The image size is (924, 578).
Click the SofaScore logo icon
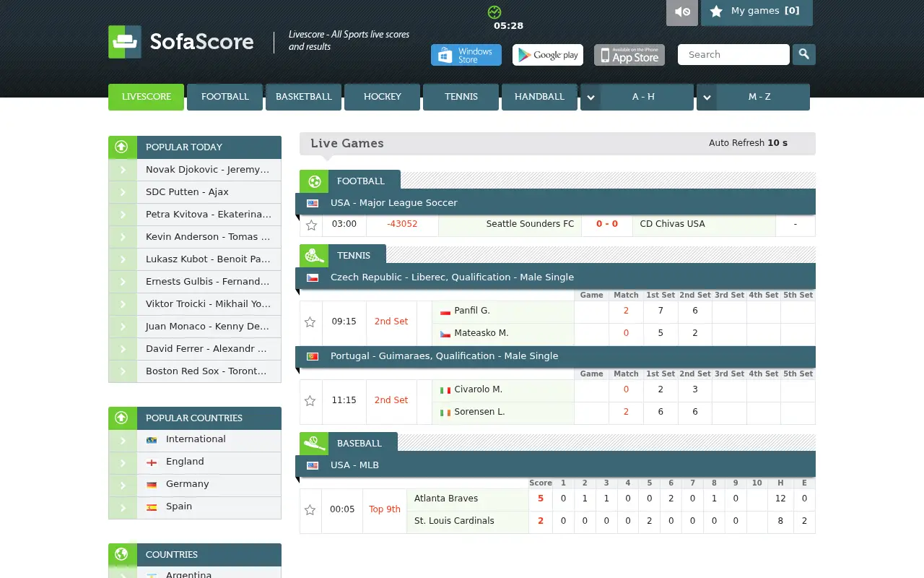coord(125,42)
